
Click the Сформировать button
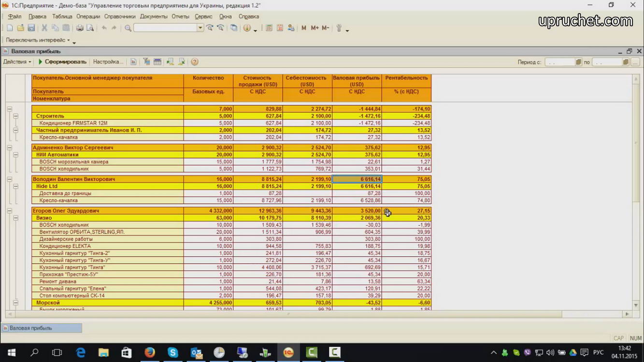coord(62,62)
